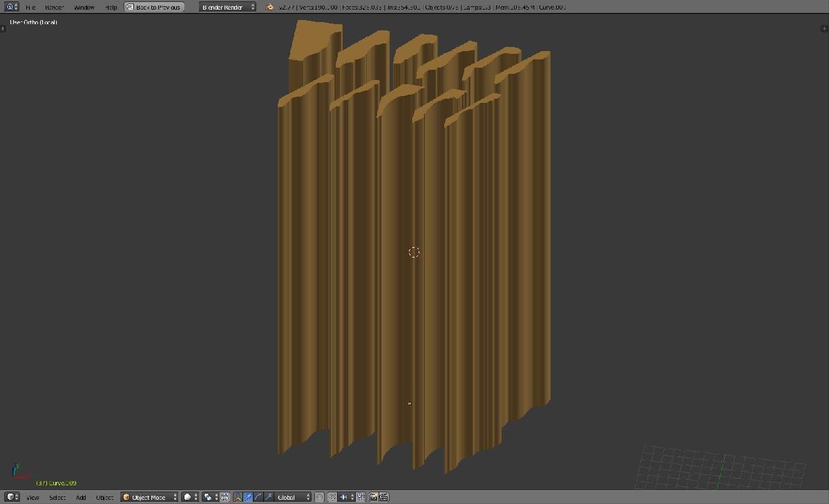Image resolution: width=829 pixels, height=504 pixels.
Task: Select the translate manipulator arrow icon
Action: (247, 497)
